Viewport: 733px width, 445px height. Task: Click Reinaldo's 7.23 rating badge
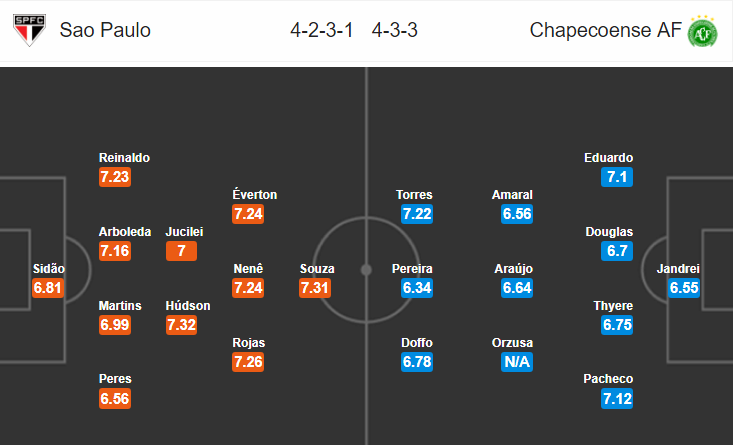(x=115, y=177)
